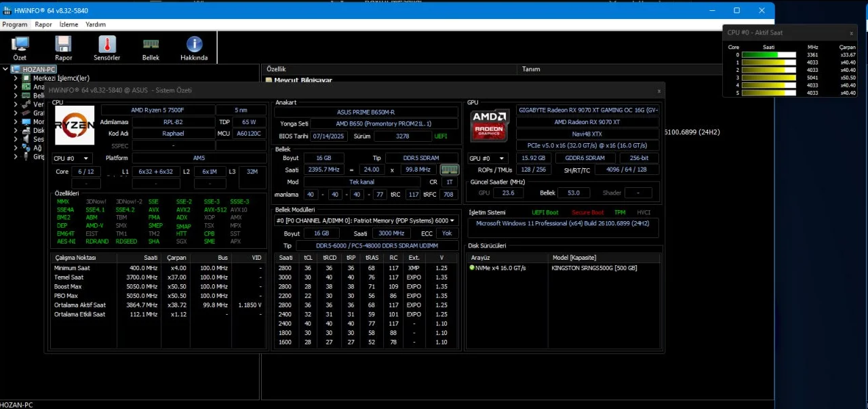868x409 pixels.
Task: Close the Sistem Özeti summary window
Action: 658,91
